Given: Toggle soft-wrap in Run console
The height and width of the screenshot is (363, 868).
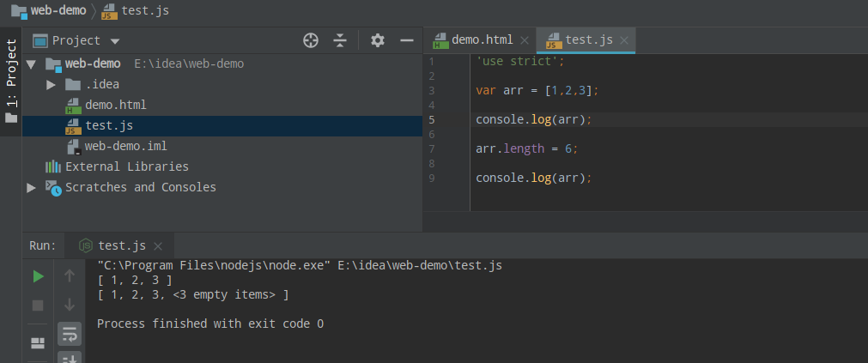Looking at the screenshot, I should click(x=70, y=334).
